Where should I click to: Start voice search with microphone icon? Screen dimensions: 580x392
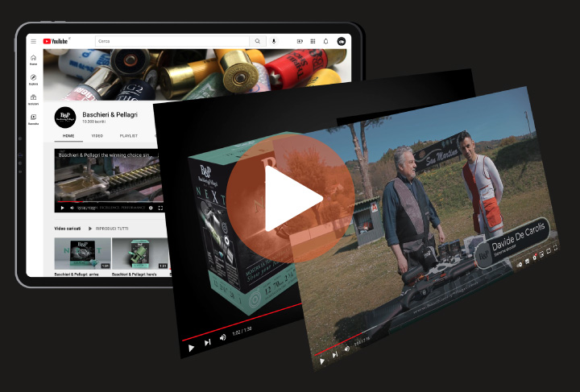pos(274,41)
